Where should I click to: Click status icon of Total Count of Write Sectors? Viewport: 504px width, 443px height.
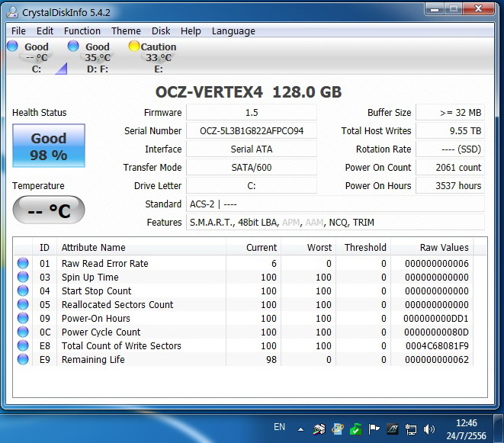(x=23, y=345)
